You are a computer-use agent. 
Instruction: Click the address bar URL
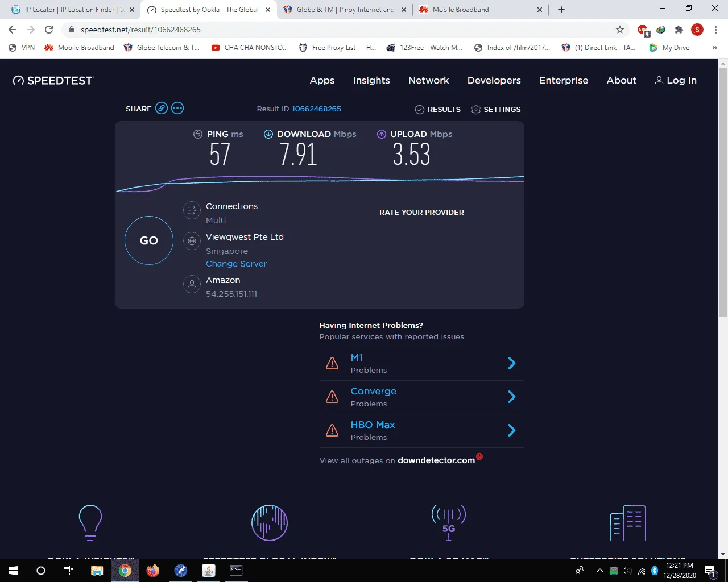(x=140, y=30)
